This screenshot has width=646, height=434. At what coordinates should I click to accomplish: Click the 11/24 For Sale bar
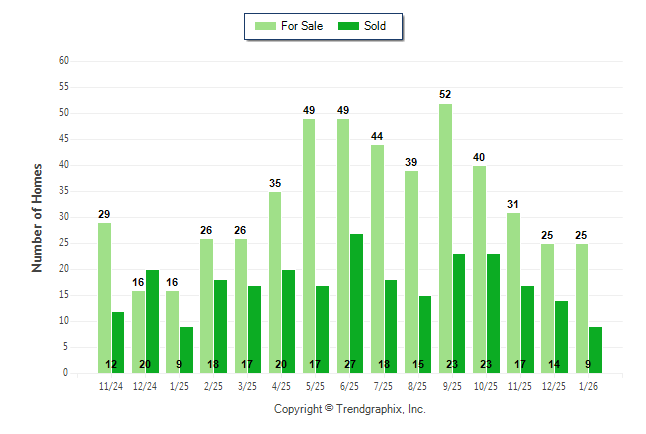[x=104, y=298]
